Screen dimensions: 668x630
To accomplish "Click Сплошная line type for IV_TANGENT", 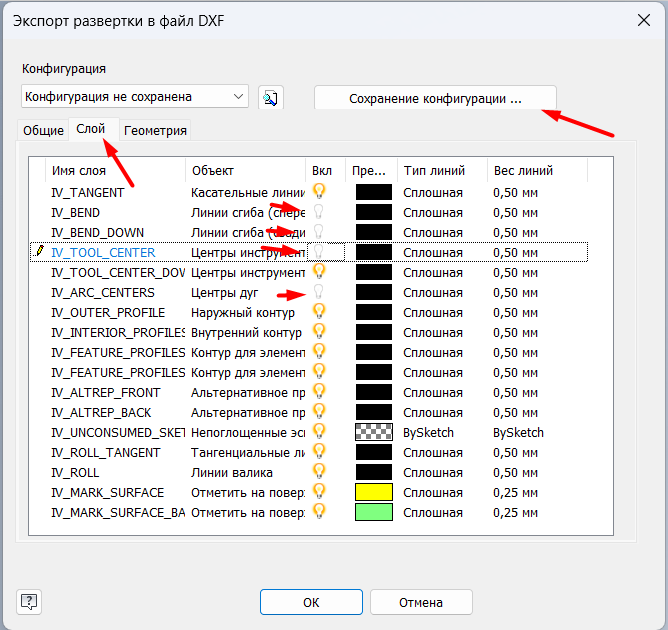I will click(433, 193).
